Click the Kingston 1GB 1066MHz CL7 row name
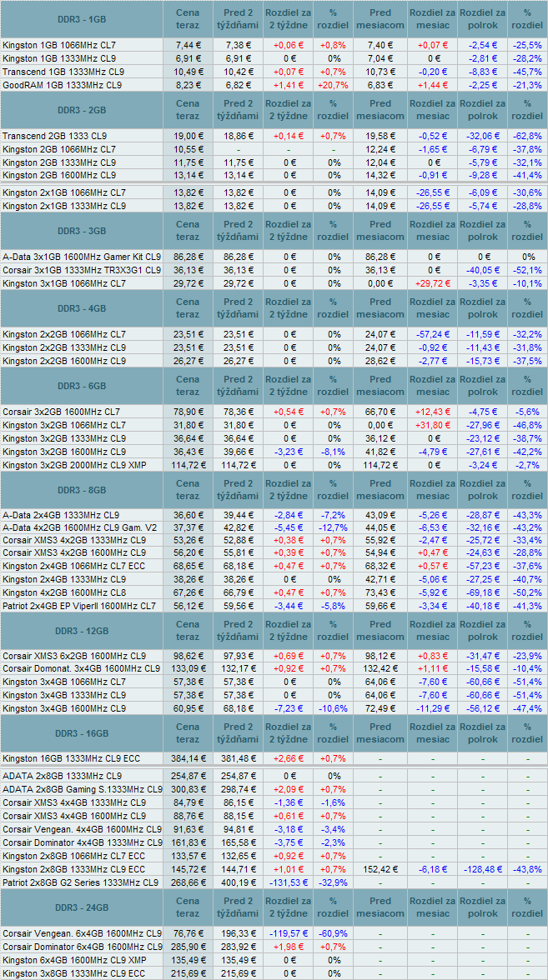The image size is (548, 980). click(x=59, y=46)
